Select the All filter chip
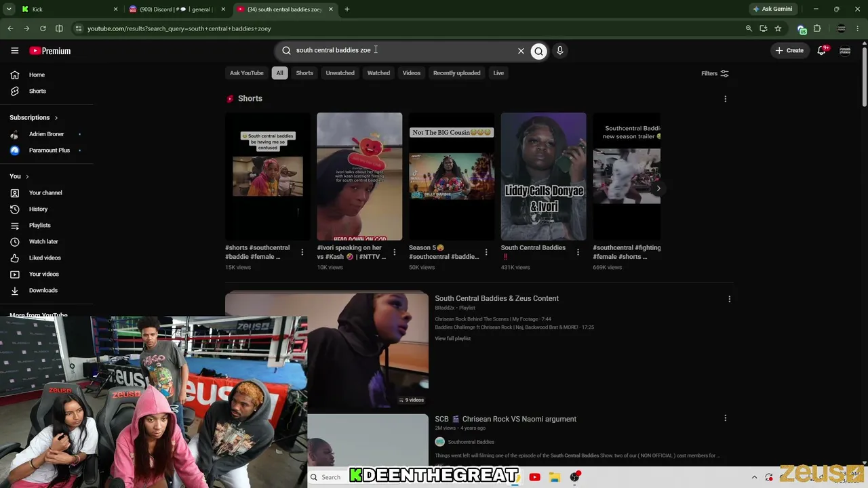 click(x=279, y=73)
